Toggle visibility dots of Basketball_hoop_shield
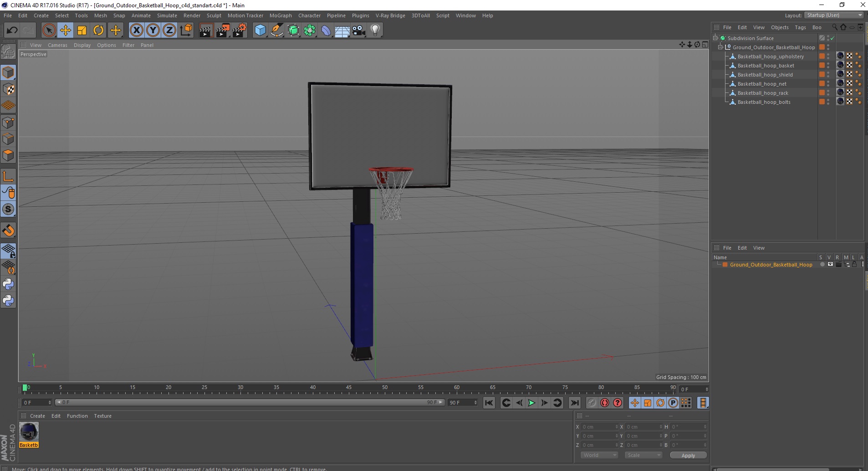The image size is (868, 471). (x=828, y=75)
